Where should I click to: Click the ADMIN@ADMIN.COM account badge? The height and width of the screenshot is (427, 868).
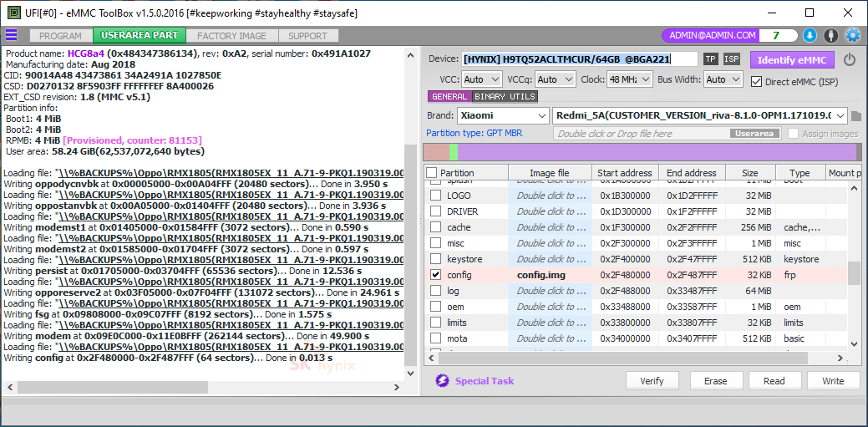[x=712, y=35]
